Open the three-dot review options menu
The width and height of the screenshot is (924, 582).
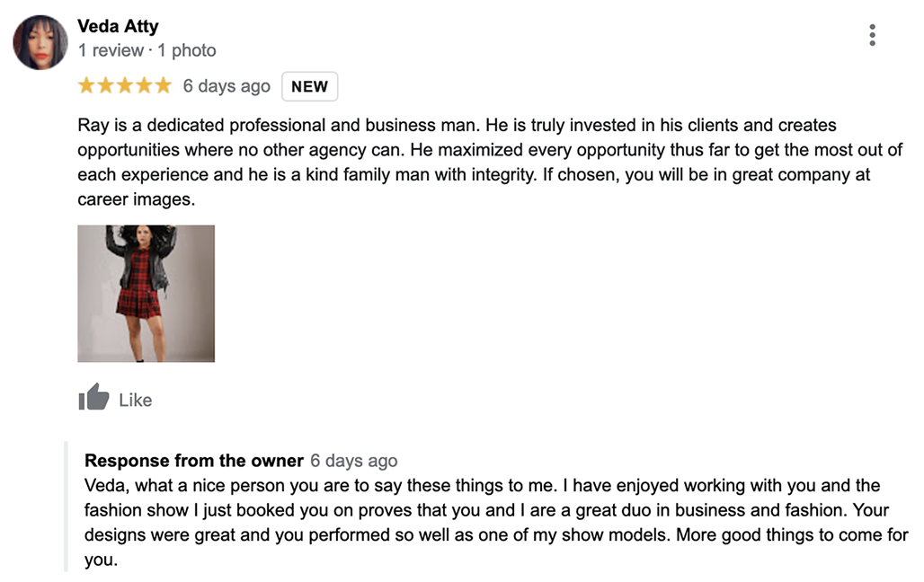tap(872, 35)
